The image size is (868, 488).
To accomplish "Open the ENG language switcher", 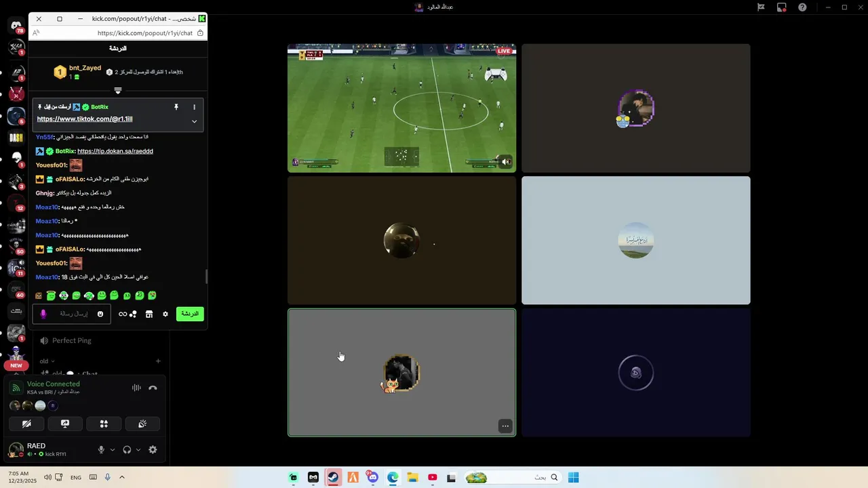I will tap(76, 477).
